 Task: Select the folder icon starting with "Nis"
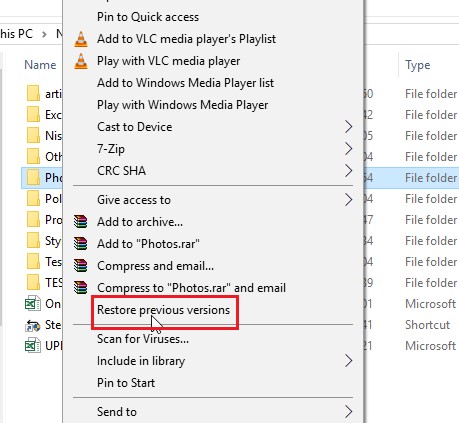[x=33, y=136]
